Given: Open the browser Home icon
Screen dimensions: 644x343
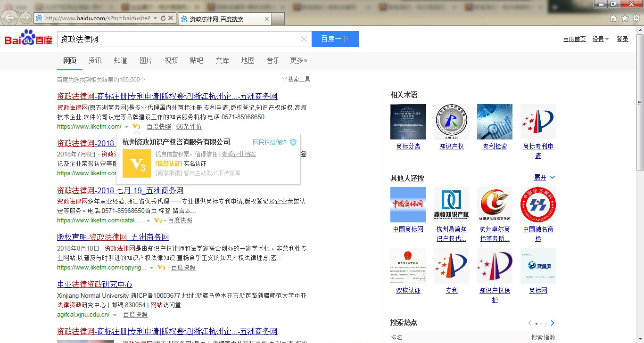Looking at the screenshot, I should tap(613, 18).
